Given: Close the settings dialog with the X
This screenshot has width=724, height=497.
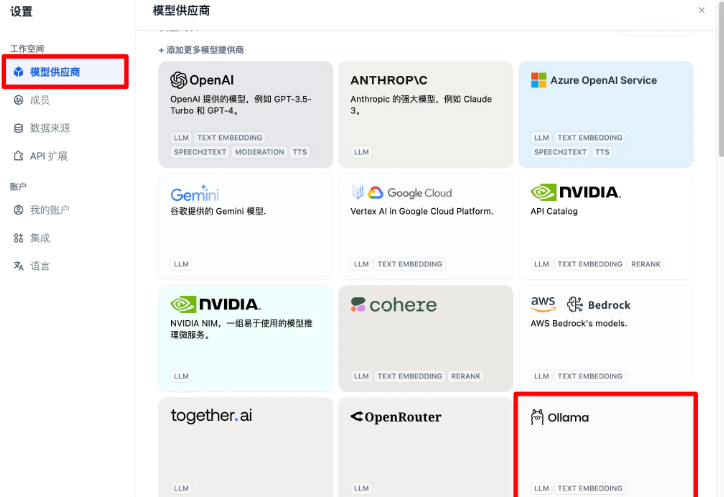Looking at the screenshot, I should tap(701, 10).
